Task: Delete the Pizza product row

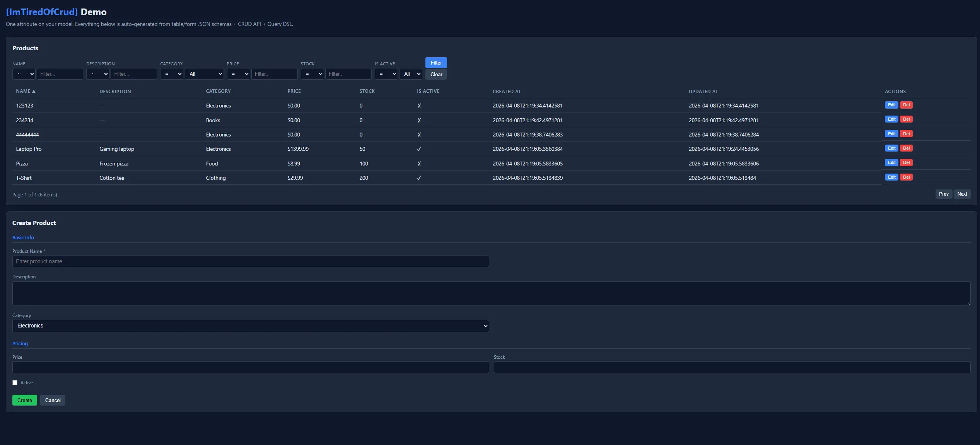Action: point(906,163)
